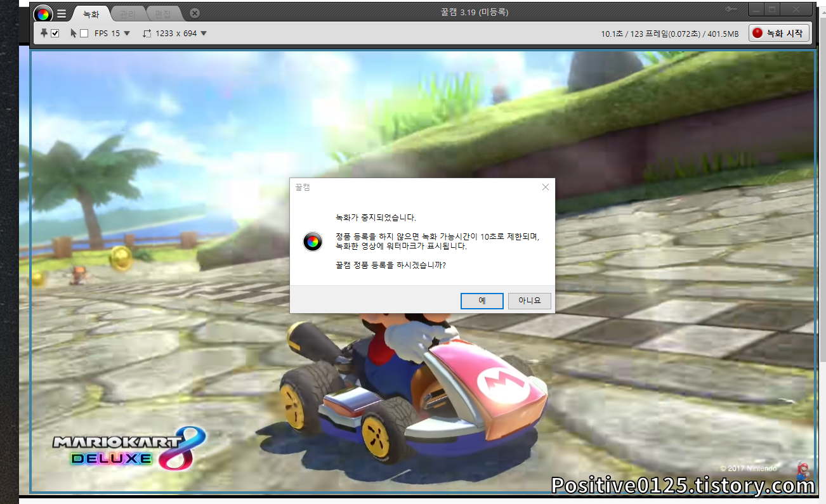Toggle the cursor capture checkbox

84,33
